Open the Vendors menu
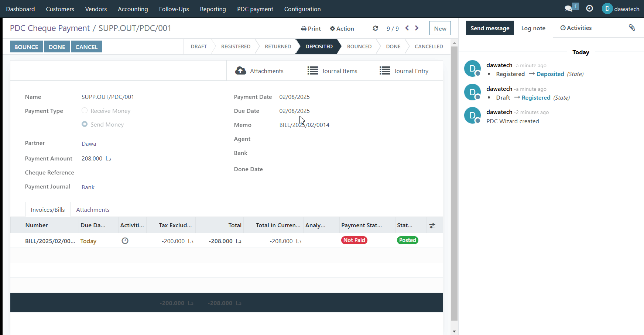Screen dimensions: 644x335 tap(96, 9)
